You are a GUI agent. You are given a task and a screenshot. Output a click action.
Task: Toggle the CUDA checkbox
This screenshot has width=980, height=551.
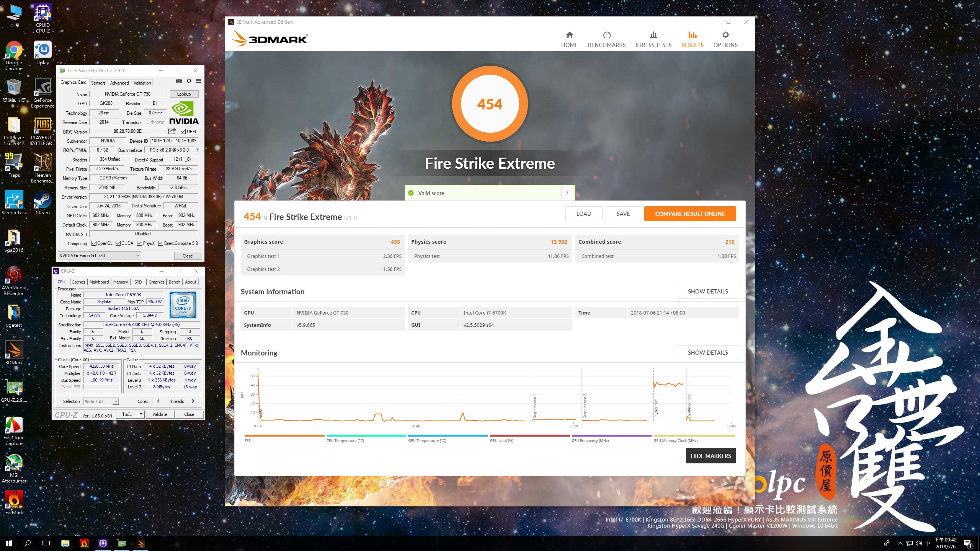point(118,243)
